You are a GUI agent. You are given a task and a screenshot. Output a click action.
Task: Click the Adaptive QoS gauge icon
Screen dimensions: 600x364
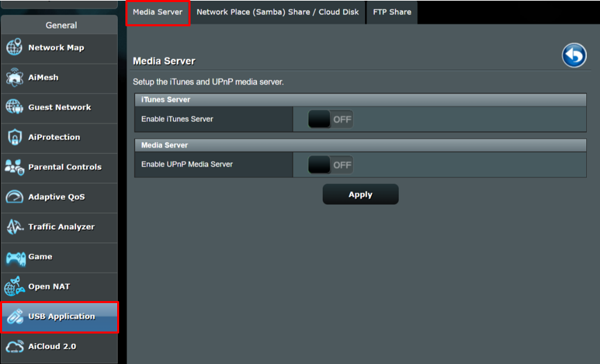click(15, 197)
